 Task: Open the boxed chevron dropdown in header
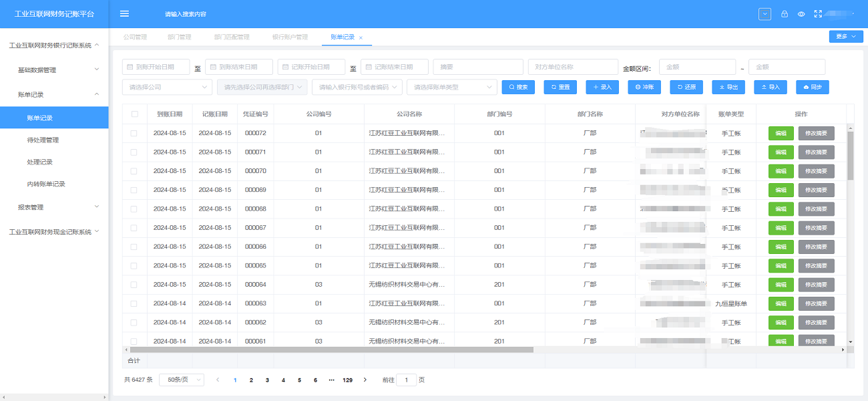click(x=765, y=14)
